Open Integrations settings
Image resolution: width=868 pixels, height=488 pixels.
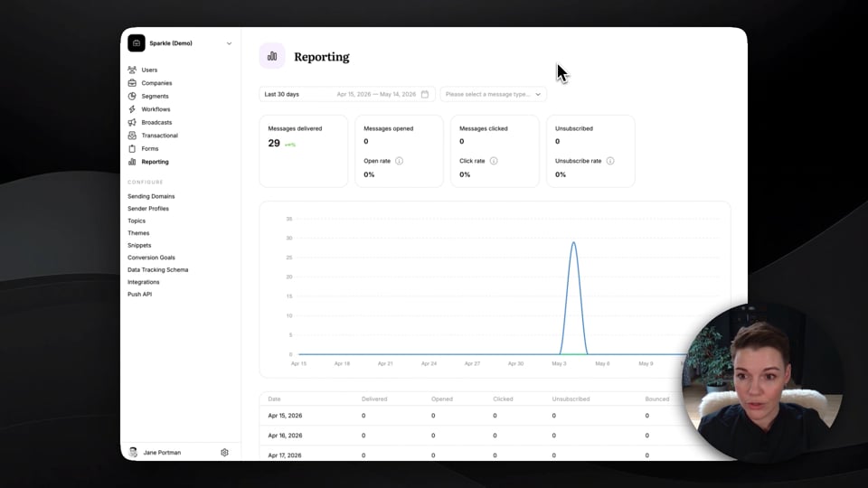click(144, 282)
